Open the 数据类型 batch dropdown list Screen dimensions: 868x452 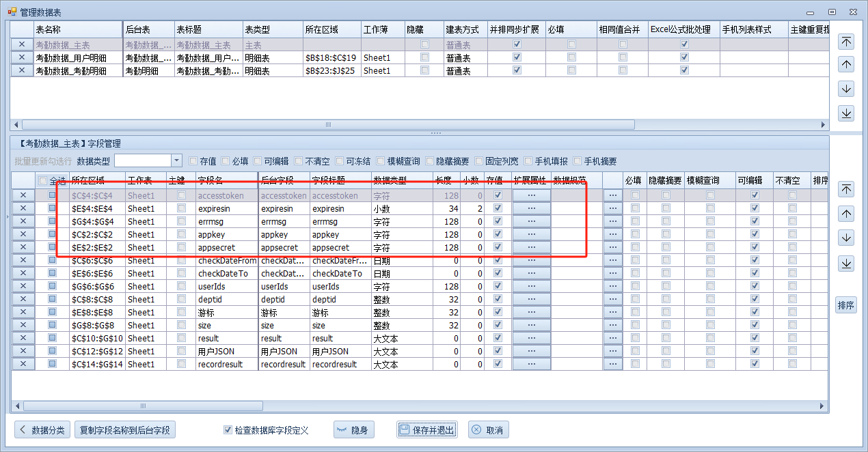(x=176, y=160)
